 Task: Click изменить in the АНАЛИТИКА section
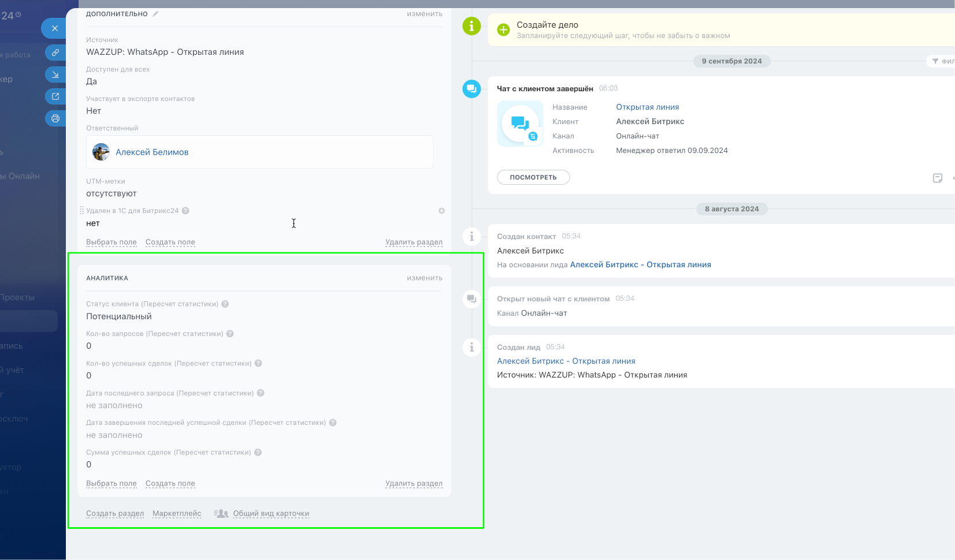(x=425, y=278)
